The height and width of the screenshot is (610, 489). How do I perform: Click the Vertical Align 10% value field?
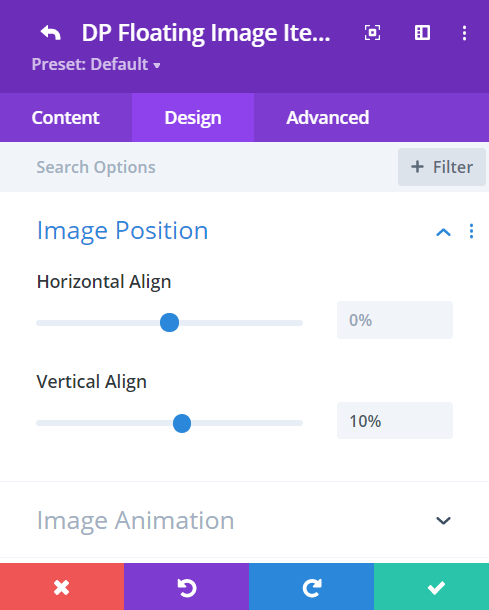[395, 421]
